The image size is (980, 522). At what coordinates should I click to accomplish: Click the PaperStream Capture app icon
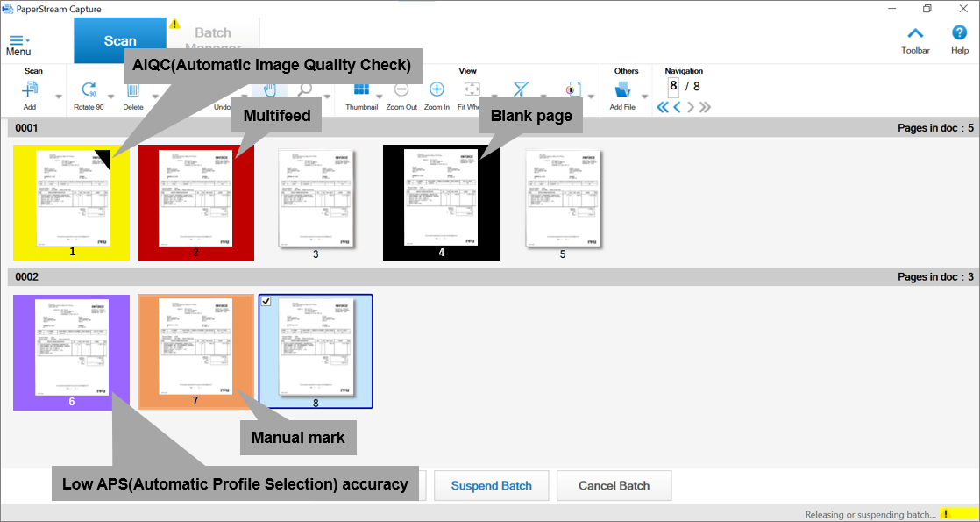click(x=8, y=9)
